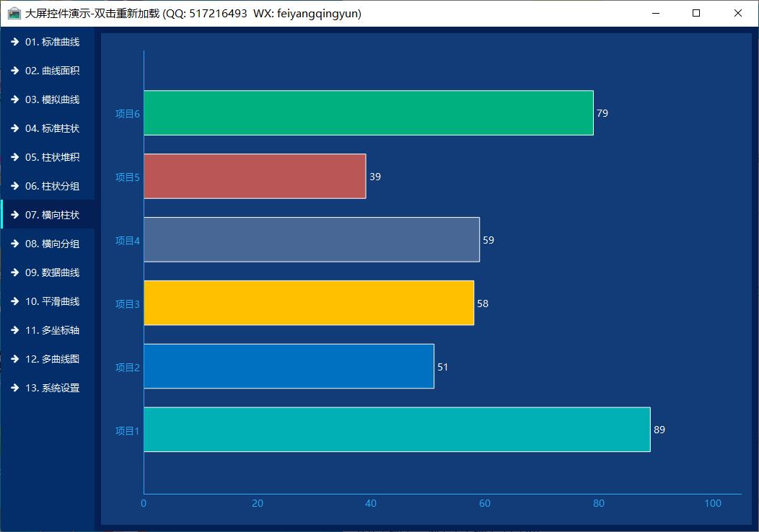Click the arrow icon beside 08. 横向分组
This screenshot has width=759, height=532.
[14, 244]
